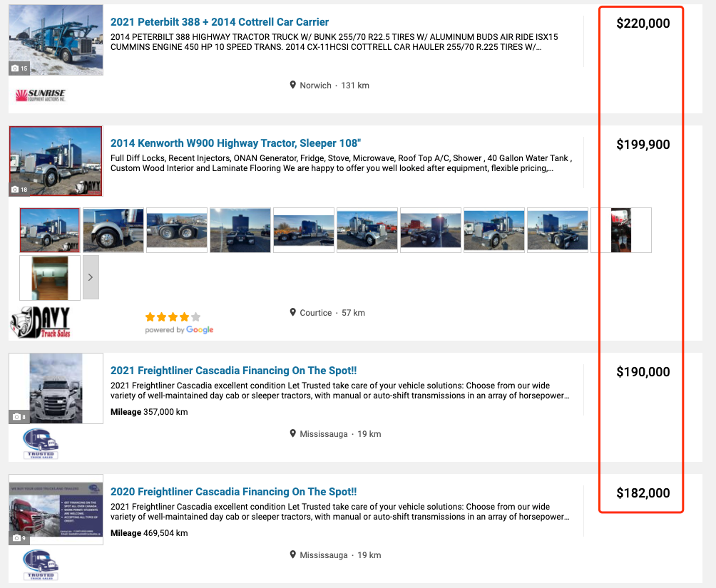Click the Trusted Truck Sales logo under 2020 Freightliner
Viewport: 716px width, 588px height.
[41, 564]
